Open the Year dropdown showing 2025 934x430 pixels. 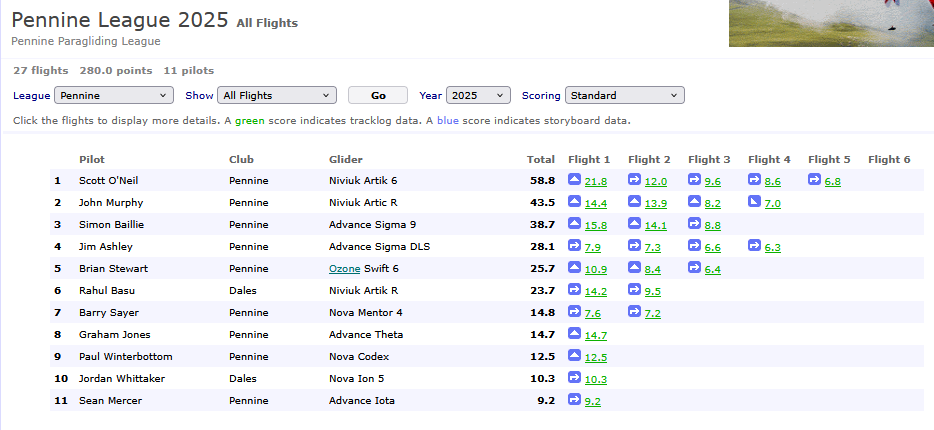click(477, 96)
